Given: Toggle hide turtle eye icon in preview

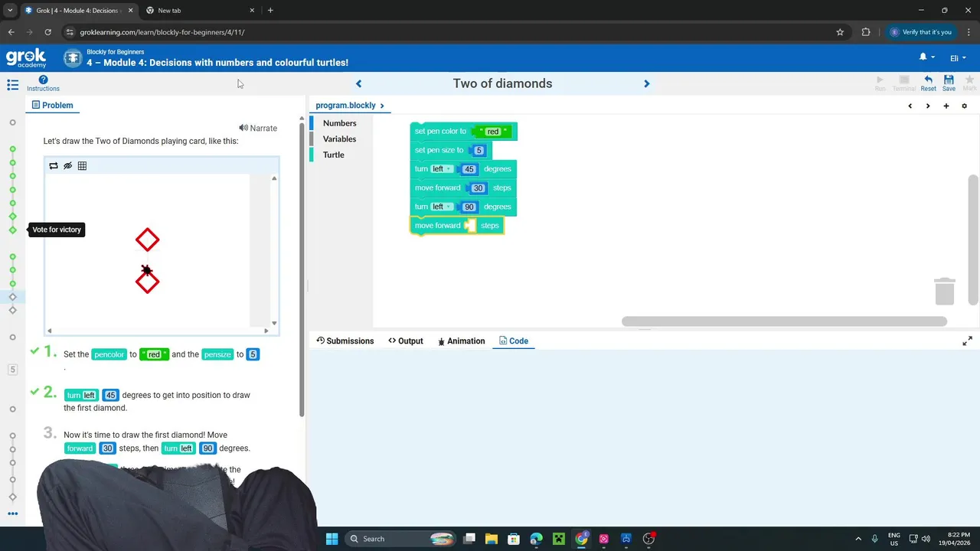Looking at the screenshot, I should pos(67,165).
